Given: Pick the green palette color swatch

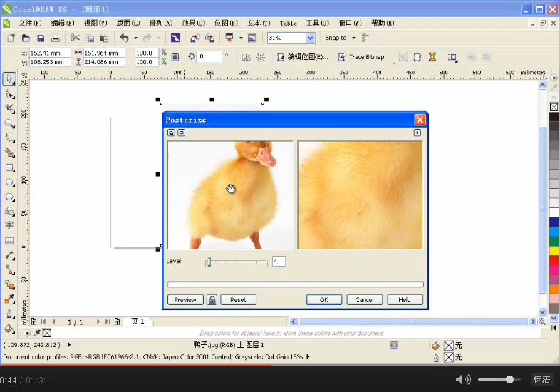Looking at the screenshot, I should tap(554, 241).
